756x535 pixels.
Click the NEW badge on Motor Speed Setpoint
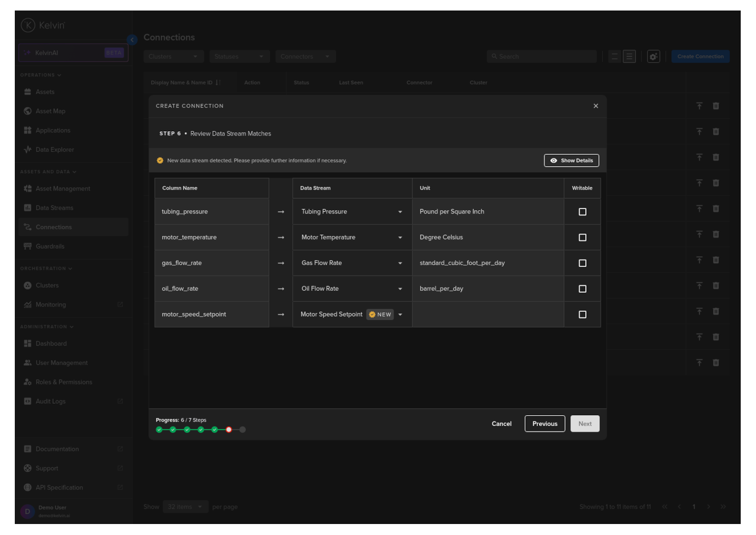tap(380, 315)
